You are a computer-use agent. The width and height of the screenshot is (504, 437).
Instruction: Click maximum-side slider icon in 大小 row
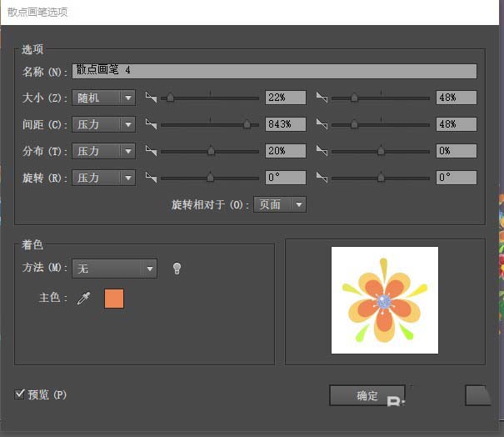[322, 98]
